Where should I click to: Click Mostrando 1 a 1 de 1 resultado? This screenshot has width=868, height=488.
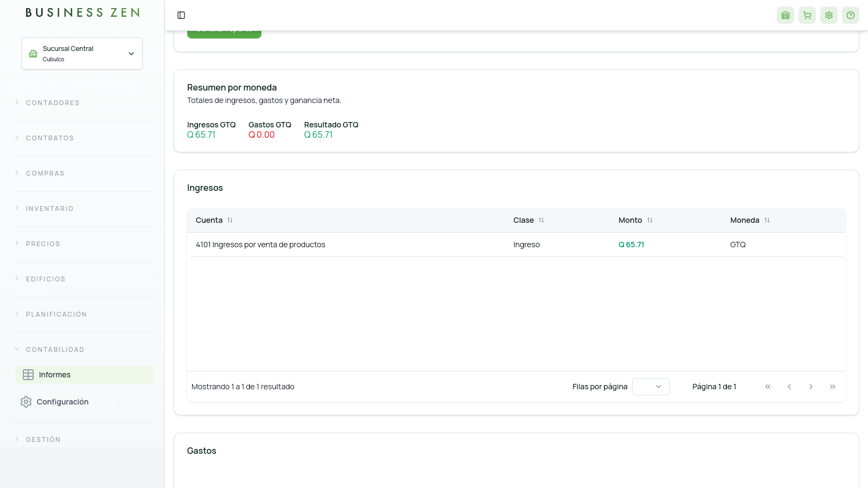click(x=243, y=387)
